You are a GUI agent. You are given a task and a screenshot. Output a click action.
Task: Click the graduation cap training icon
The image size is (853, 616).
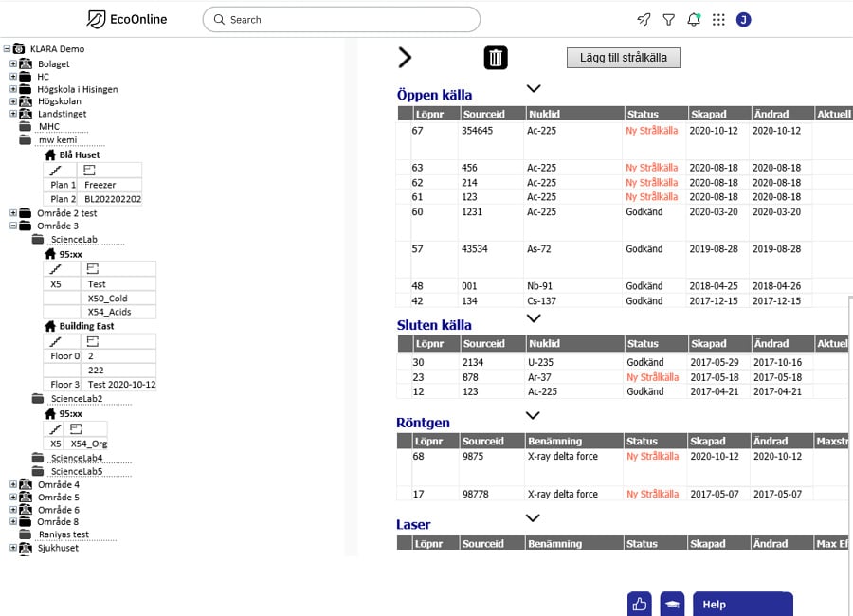point(672,604)
